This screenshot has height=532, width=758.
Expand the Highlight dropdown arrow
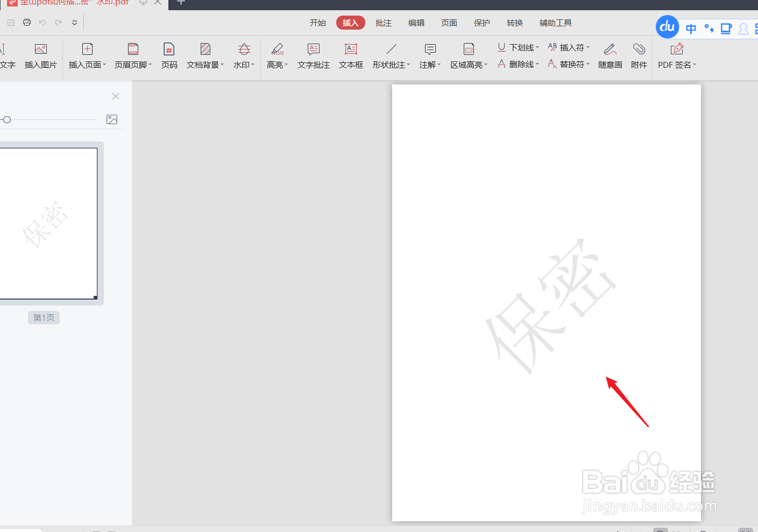(286, 65)
